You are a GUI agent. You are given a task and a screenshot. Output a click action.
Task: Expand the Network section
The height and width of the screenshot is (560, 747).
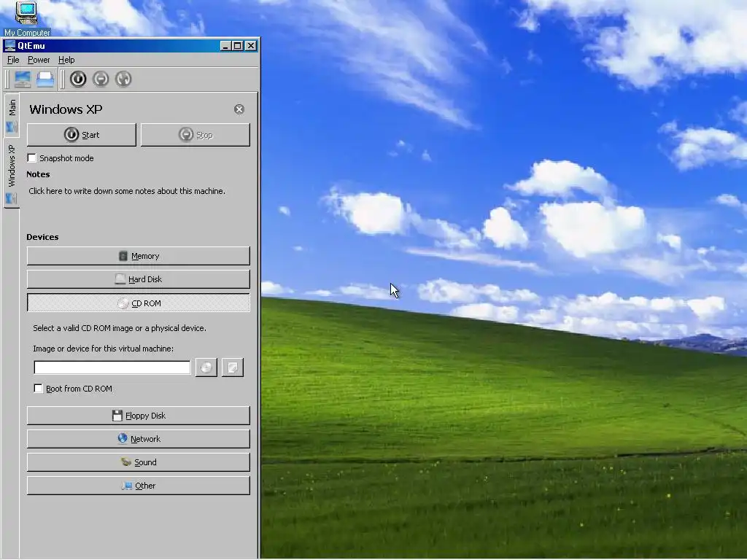138,439
